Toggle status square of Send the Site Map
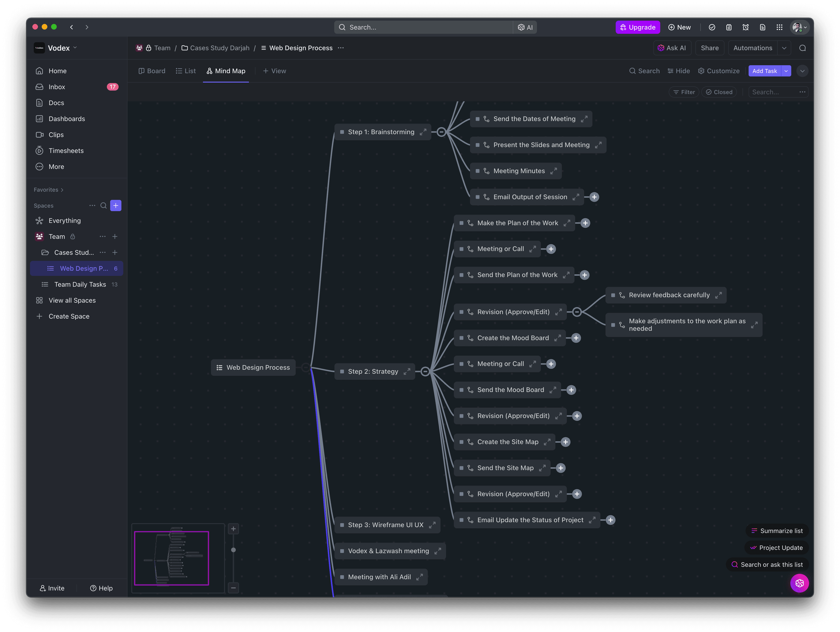 (x=461, y=468)
